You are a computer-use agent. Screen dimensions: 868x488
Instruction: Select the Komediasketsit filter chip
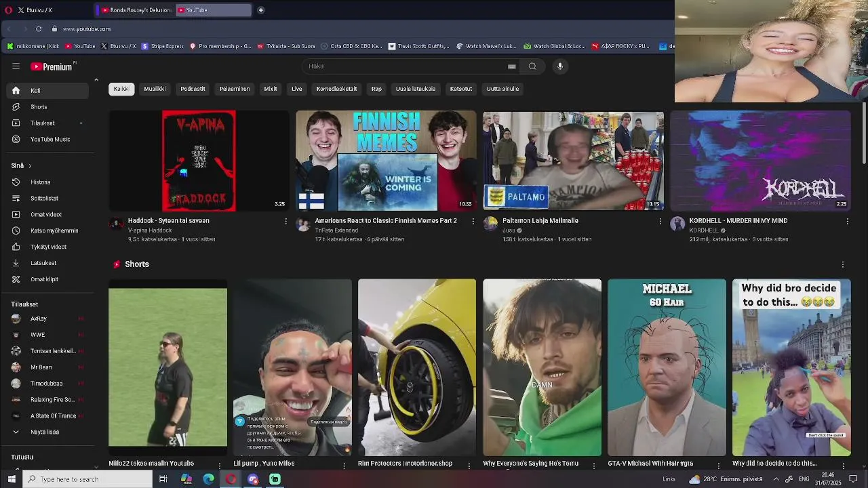pyautogui.click(x=336, y=89)
